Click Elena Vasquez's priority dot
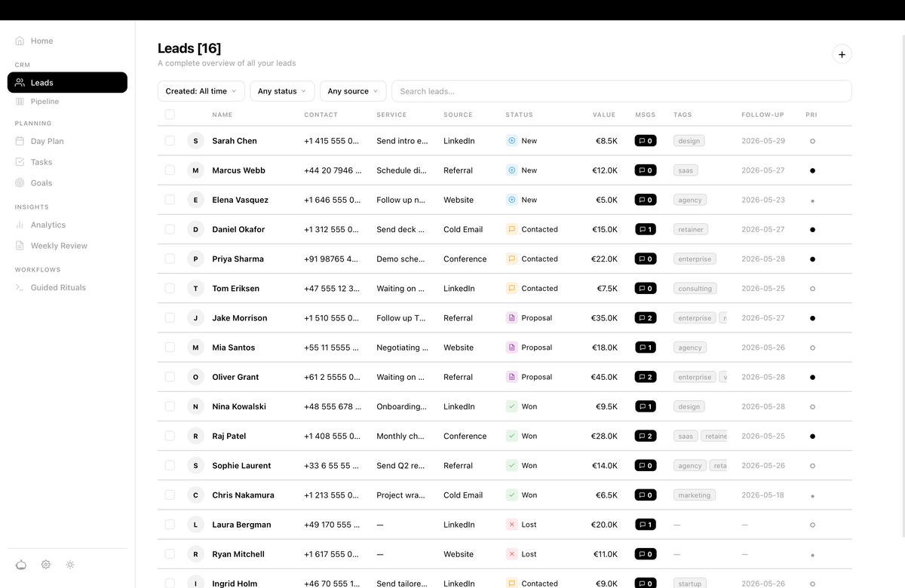 coord(812,201)
